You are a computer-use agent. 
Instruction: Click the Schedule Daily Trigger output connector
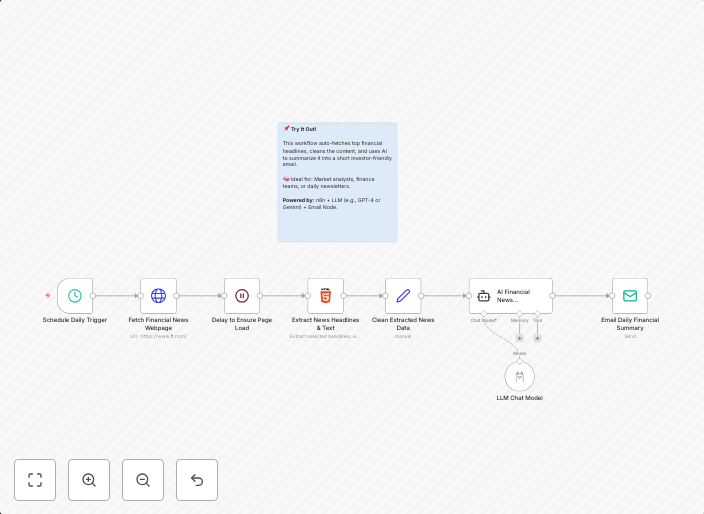93,296
